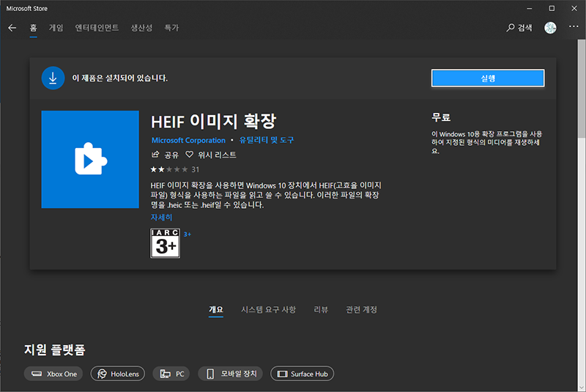The height and width of the screenshot is (392, 586).
Task: Open the 엔터테인먼트 tab
Action: click(97, 28)
